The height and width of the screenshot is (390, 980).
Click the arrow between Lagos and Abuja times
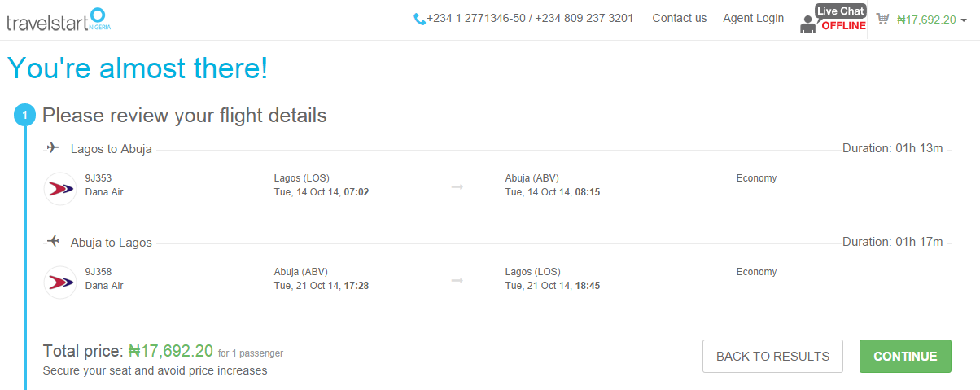tap(457, 186)
